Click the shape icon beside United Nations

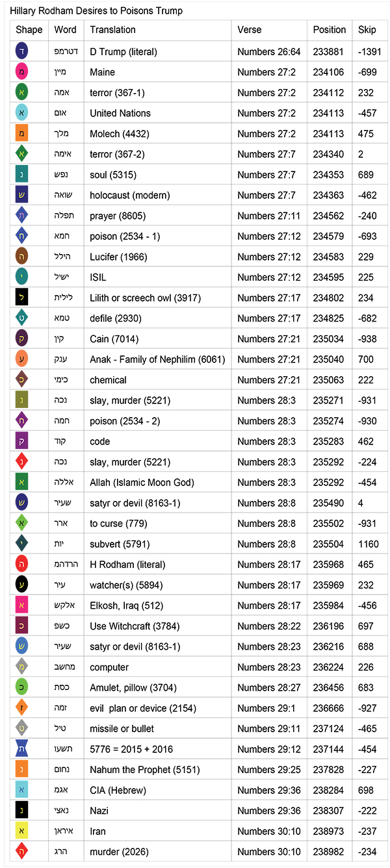click(x=22, y=113)
